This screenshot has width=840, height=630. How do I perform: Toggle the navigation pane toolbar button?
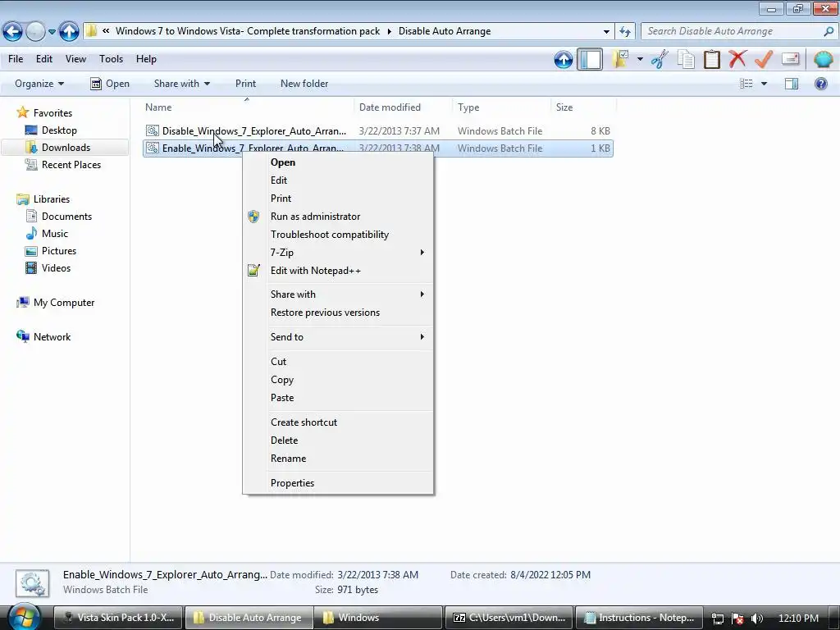click(x=590, y=59)
